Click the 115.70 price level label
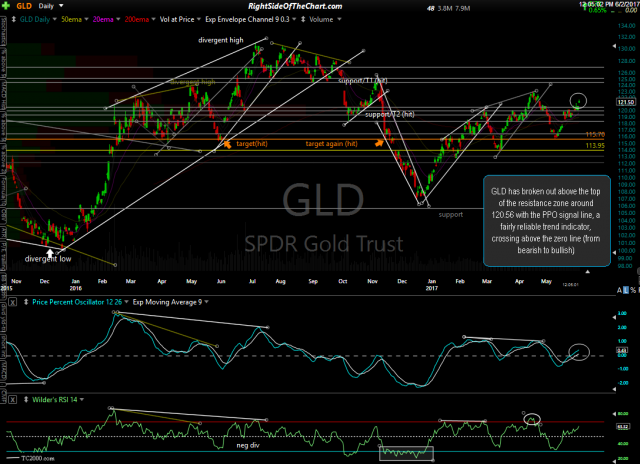 [x=595, y=134]
